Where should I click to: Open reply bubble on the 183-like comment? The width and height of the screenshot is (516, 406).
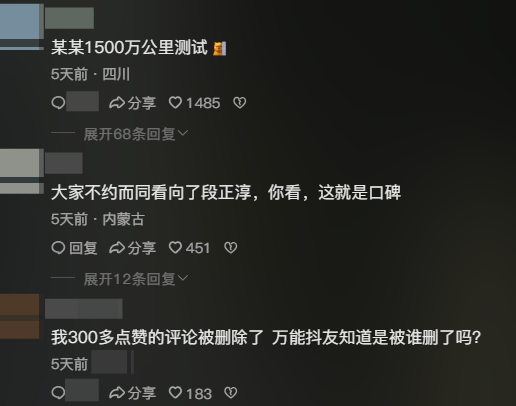click(x=58, y=393)
